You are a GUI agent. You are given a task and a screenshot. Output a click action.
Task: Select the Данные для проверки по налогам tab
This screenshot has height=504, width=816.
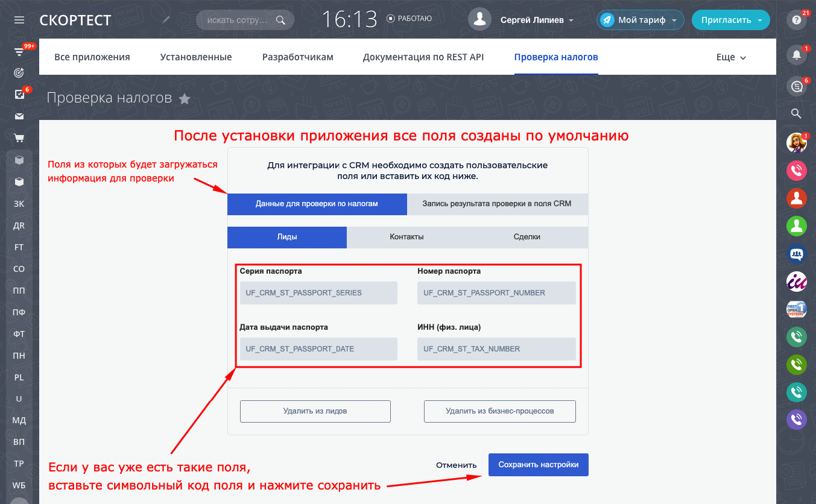[317, 204]
